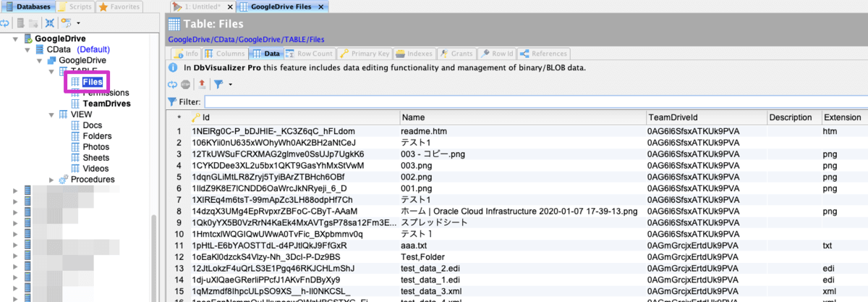
Task: Click the key icon in the Id column header
Action: pos(196,117)
